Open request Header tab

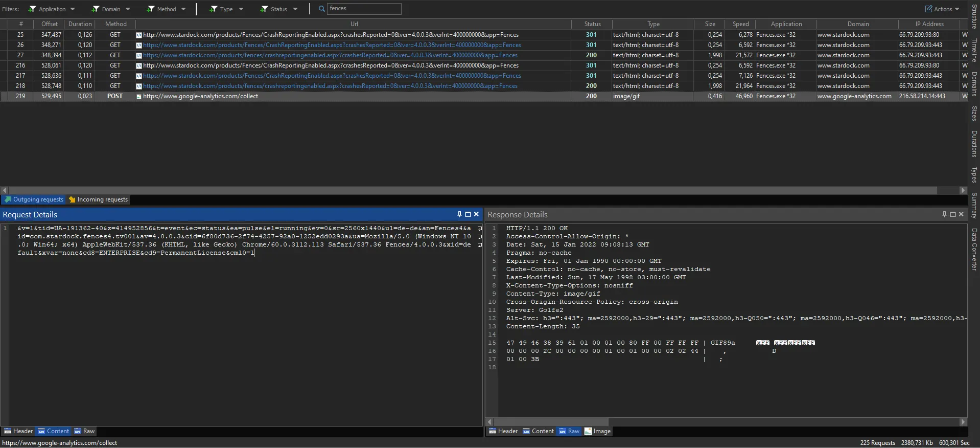click(x=19, y=431)
